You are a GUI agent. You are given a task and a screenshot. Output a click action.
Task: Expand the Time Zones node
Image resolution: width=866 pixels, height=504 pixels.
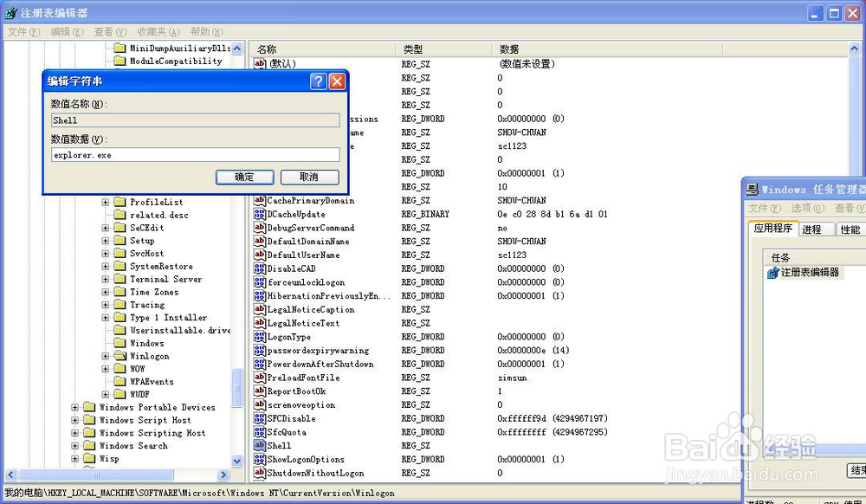pyautogui.click(x=106, y=292)
